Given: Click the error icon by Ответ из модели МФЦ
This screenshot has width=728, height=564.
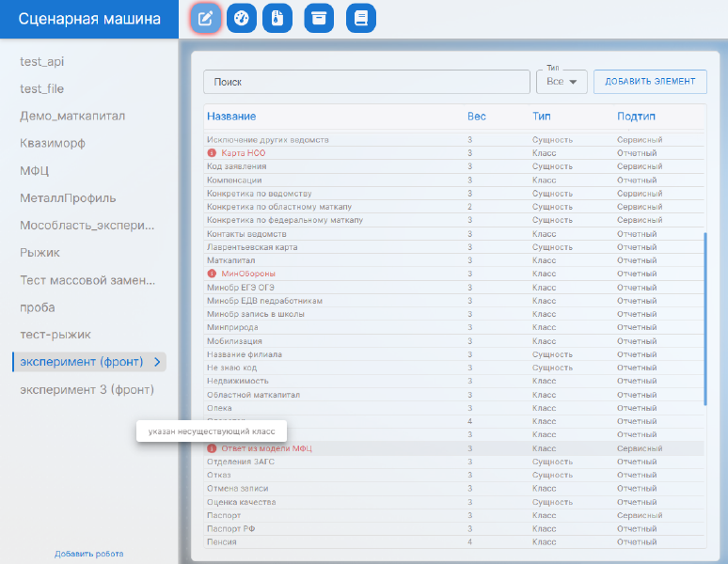Looking at the screenshot, I should pos(212,448).
